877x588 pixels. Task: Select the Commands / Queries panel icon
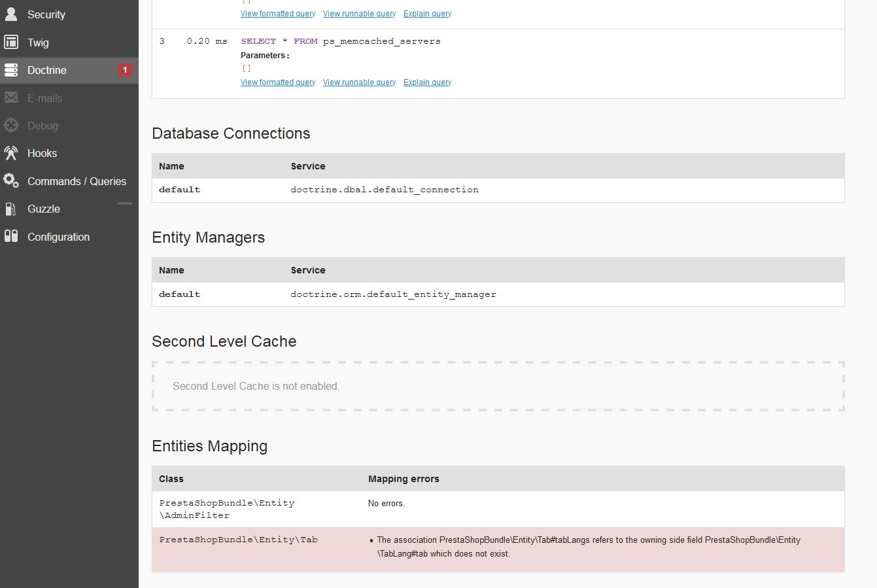click(11, 181)
